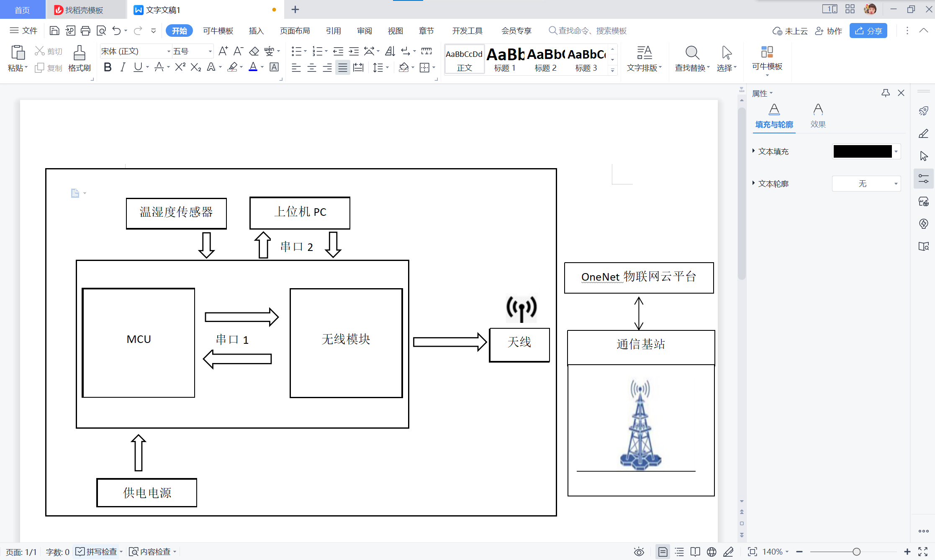The height and width of the screenshot is (560, 935).
Task: Open the 插入 ribbon tab
Action: tap(256, 31)
